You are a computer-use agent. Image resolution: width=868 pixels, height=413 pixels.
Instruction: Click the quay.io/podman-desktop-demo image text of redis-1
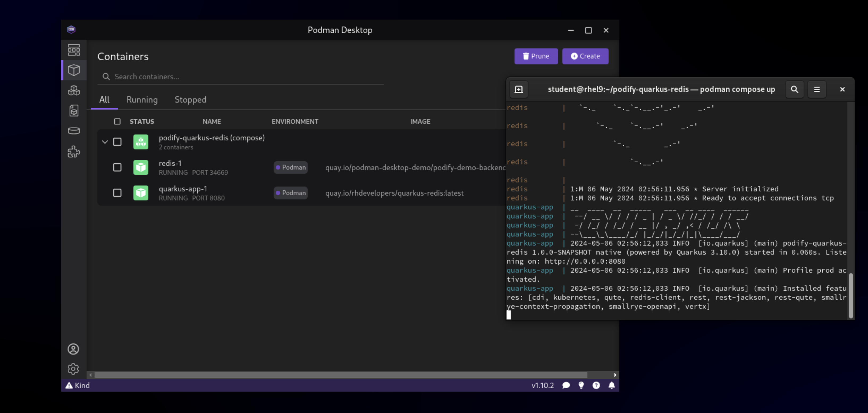415,167
